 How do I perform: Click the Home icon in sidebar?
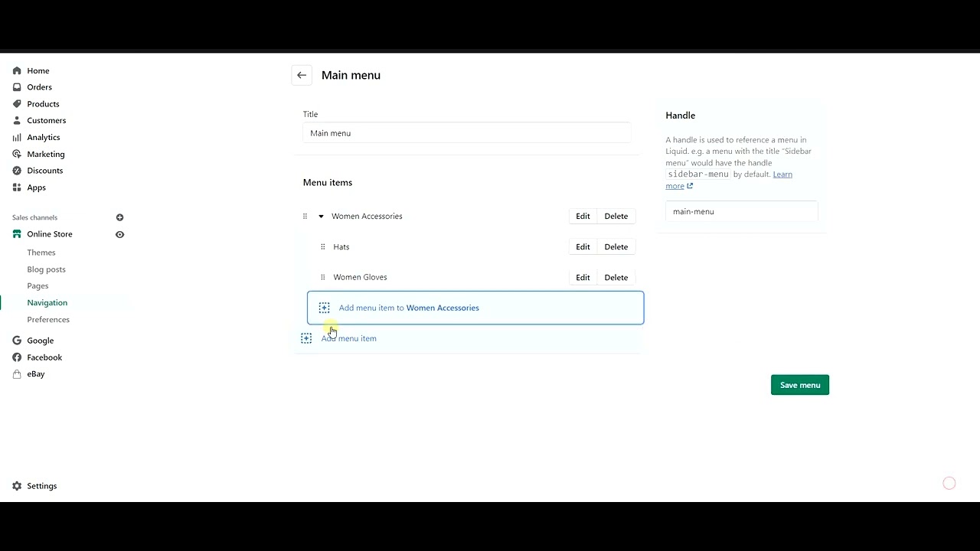coord(17,70)
